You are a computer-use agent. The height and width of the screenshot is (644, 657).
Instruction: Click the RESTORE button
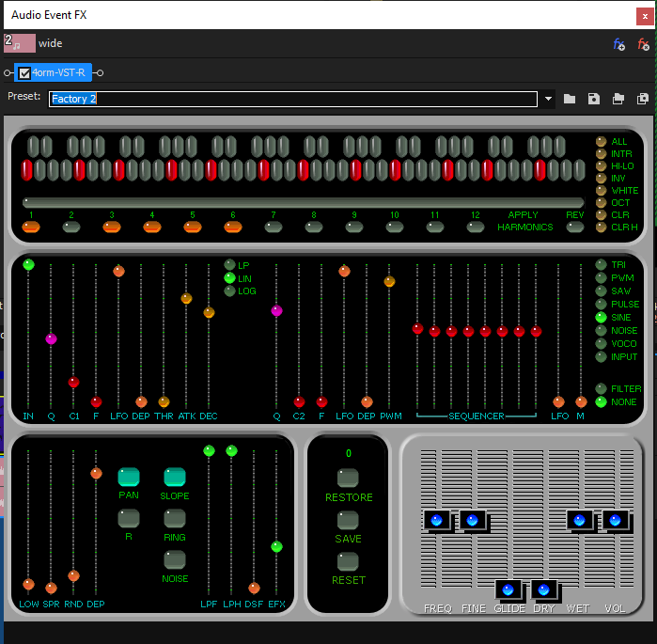tap(348, 478)
